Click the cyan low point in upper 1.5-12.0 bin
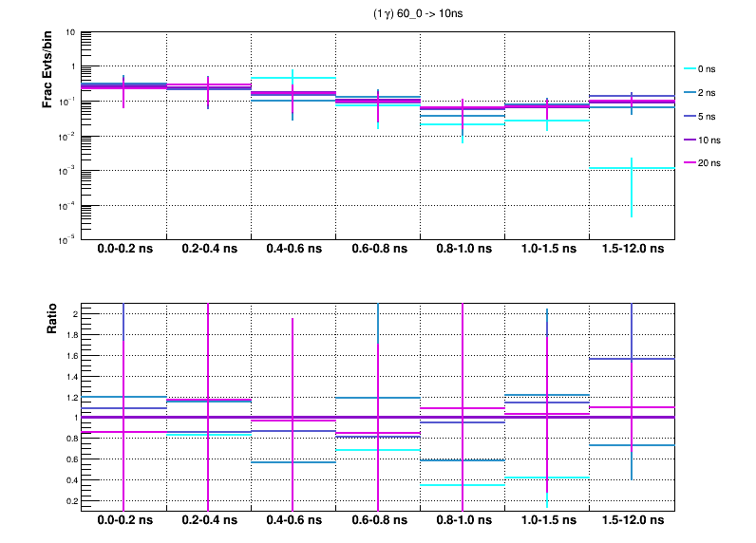The image size is (756, 543). pos(633,168)
